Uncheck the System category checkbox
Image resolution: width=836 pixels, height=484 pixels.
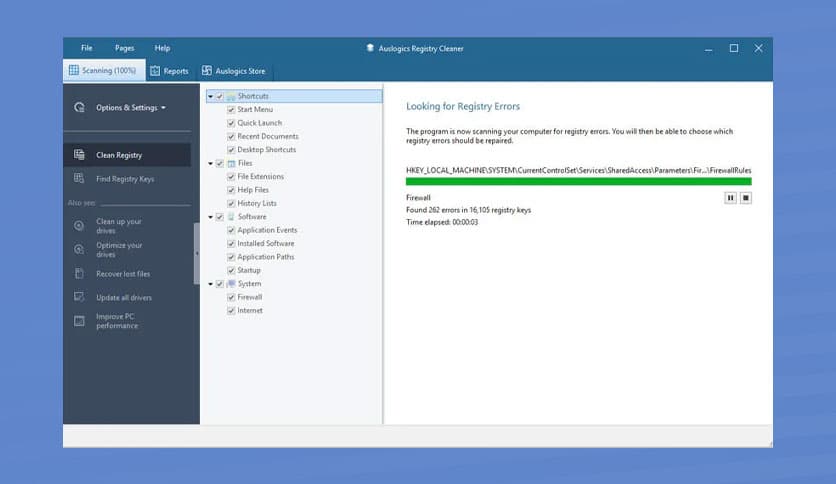click(220, 284)
